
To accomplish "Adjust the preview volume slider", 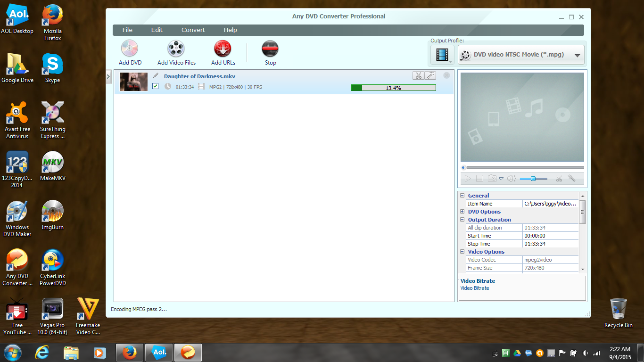I will (534, 179).
